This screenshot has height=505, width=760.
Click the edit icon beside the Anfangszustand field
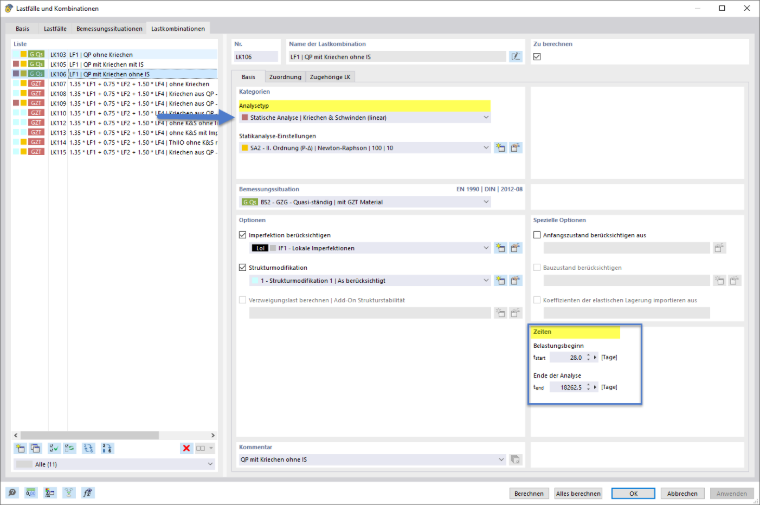(x=719, y=248)
